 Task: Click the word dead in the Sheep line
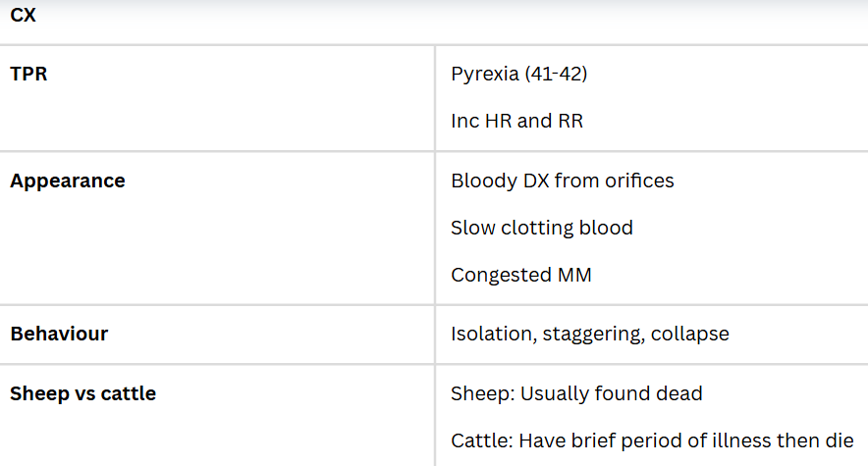(681, 394)
